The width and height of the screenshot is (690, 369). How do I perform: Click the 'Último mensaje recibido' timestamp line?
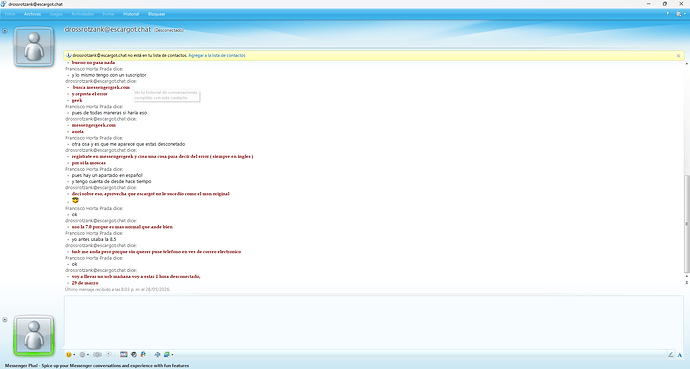[x=117, y=289]
